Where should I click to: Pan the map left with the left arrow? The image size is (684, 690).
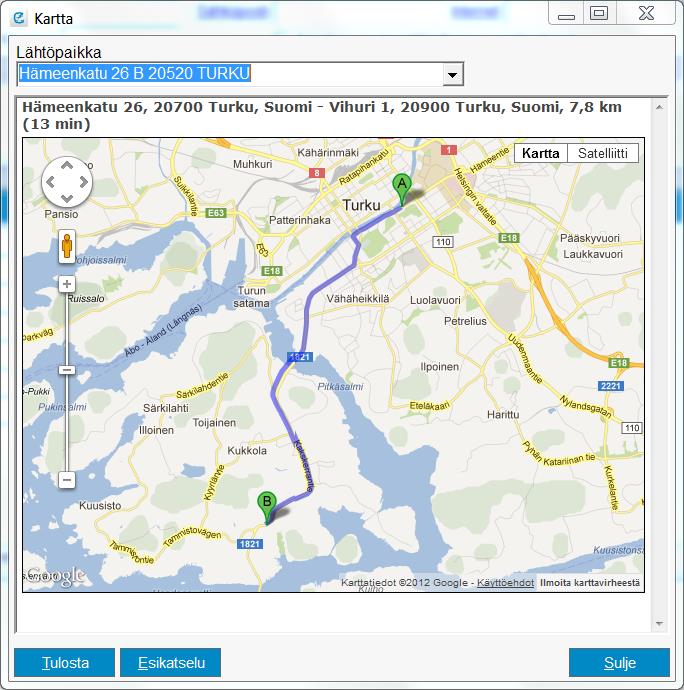click(51, 182)
